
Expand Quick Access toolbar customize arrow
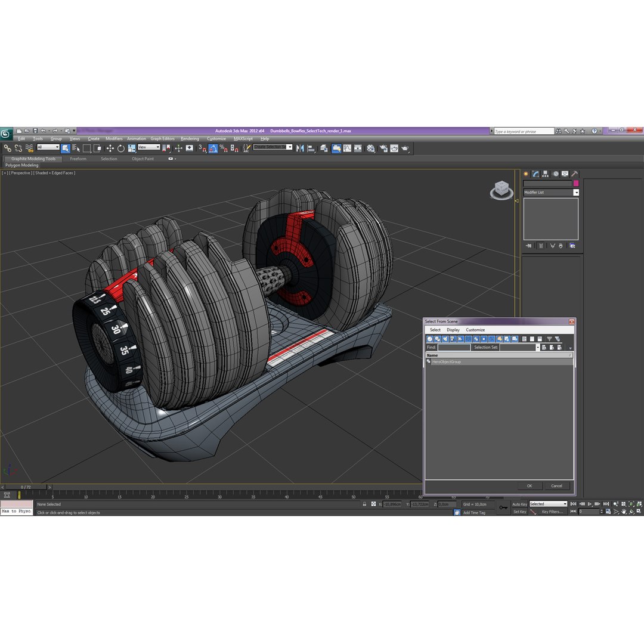coord(74,131)
